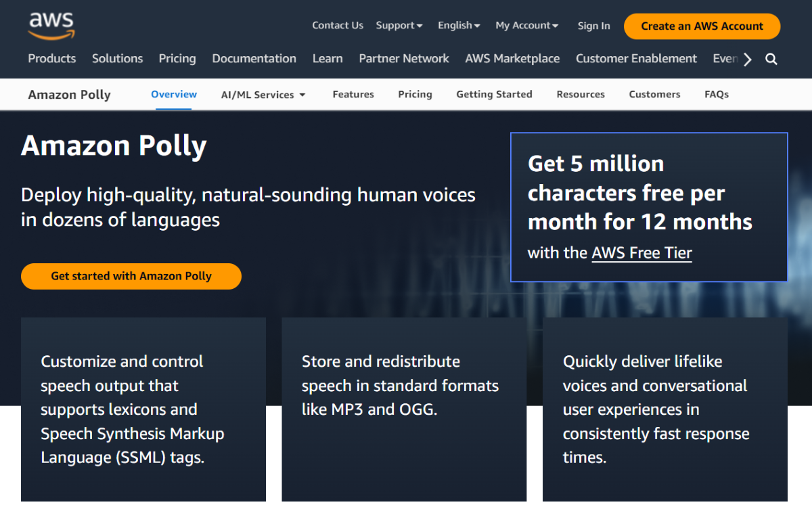
Task: Expand the Support dropdown
Action: point(399,26)
